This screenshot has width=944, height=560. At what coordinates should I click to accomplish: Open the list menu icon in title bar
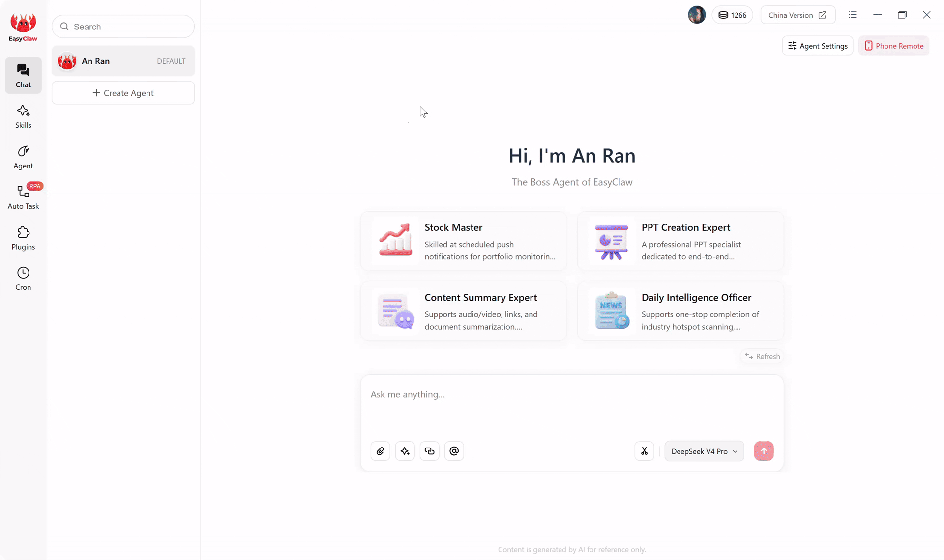[x=853, y=15]
